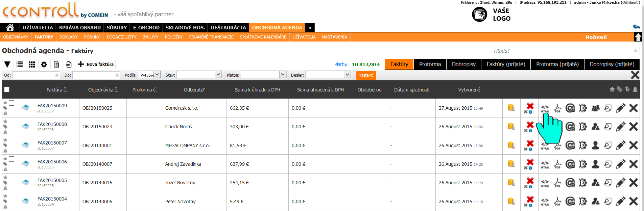644x211 pixels.
Task: Edit invoice FAK20150007 with pencil icon
Action: [x=620, y=146]
